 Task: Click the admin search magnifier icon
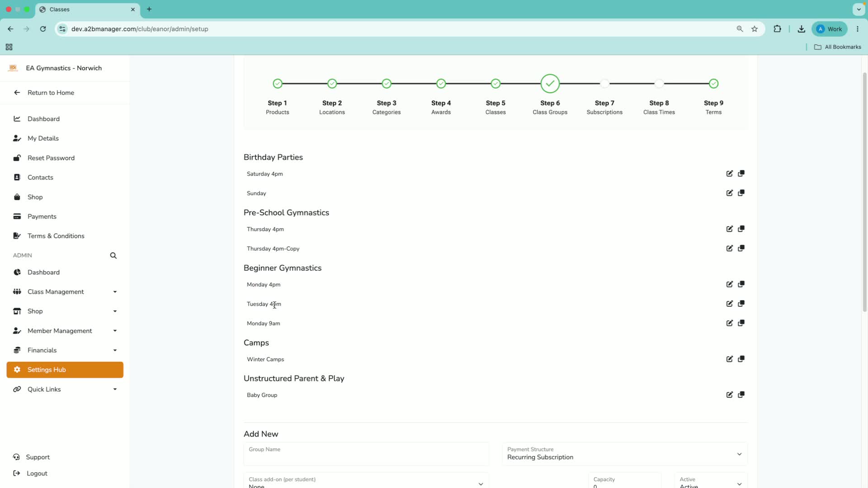pos(113,256)
